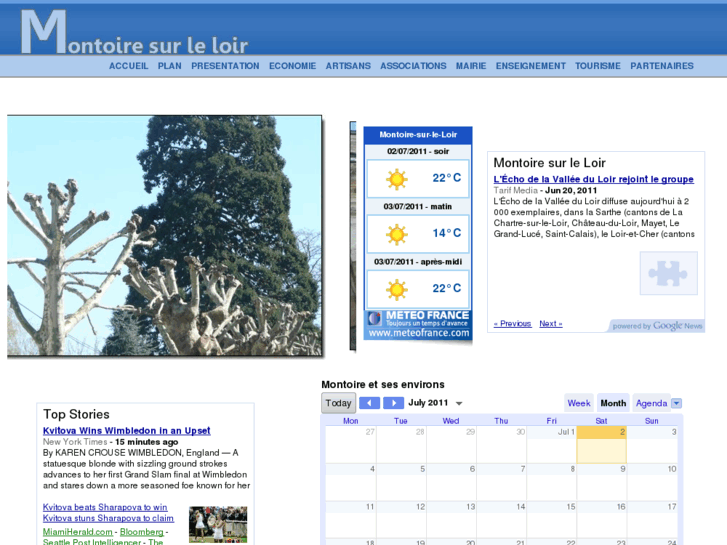Screen dimensions: 727x545
Task: Switch calendar to Agenda view
Action: pyautogui.click(x=651, y=403)
